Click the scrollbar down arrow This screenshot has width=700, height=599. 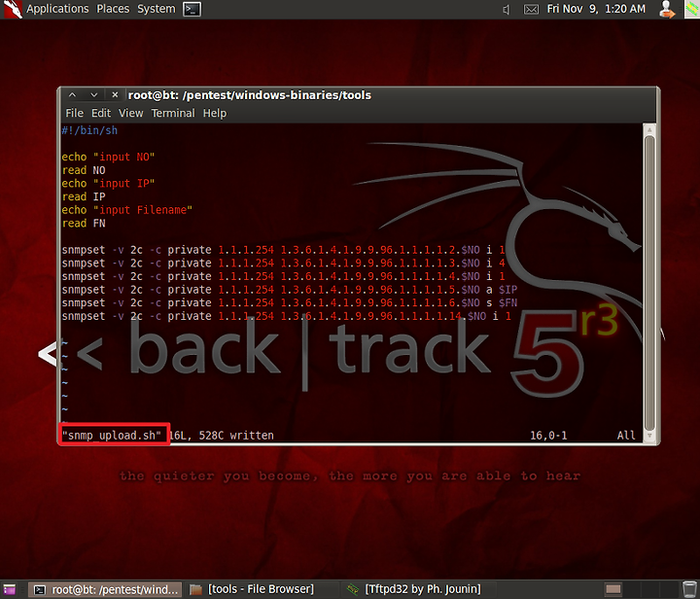pos(649,436)
